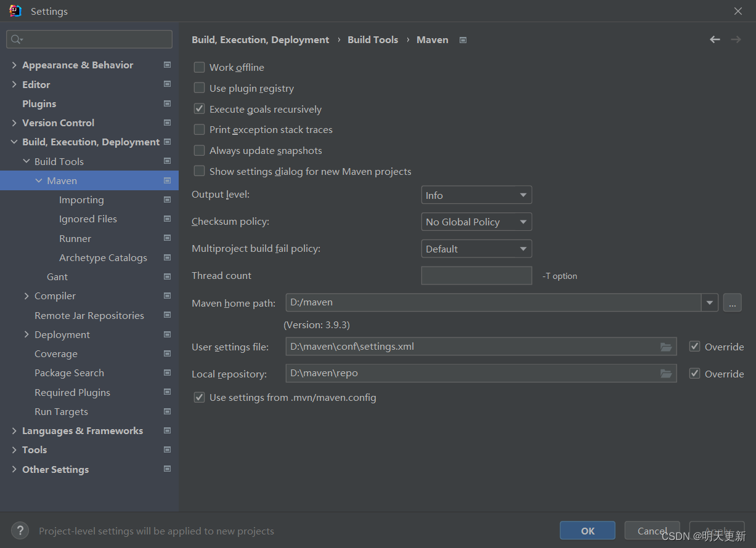The width and height of the screenshot is (756, 548).
Task: Click project-level icon on Gant row
Action: 167,276
